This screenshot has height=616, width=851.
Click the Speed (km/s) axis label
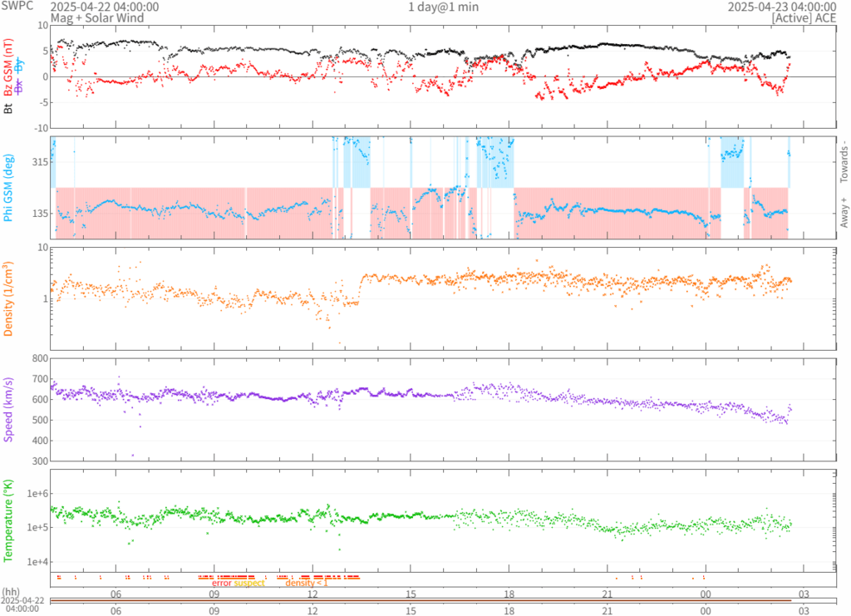[x=8, y=409]
